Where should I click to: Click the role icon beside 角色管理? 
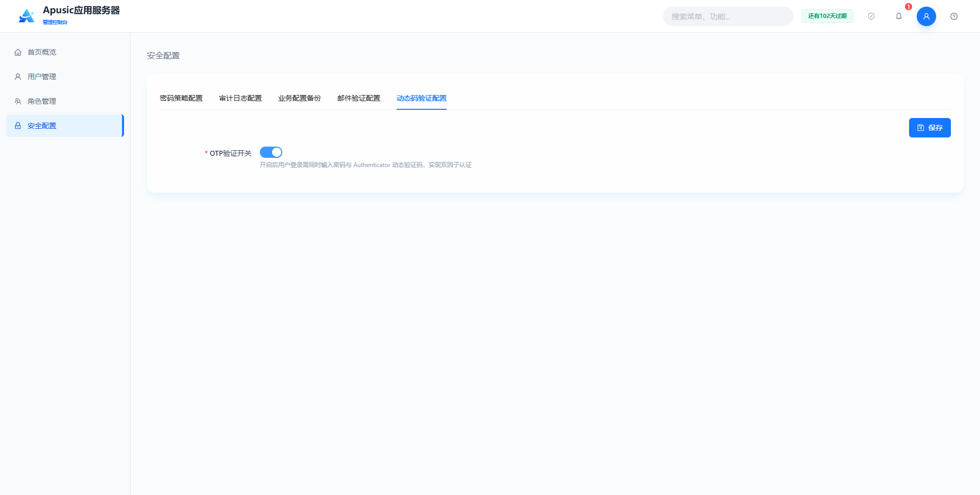[18, 101]
